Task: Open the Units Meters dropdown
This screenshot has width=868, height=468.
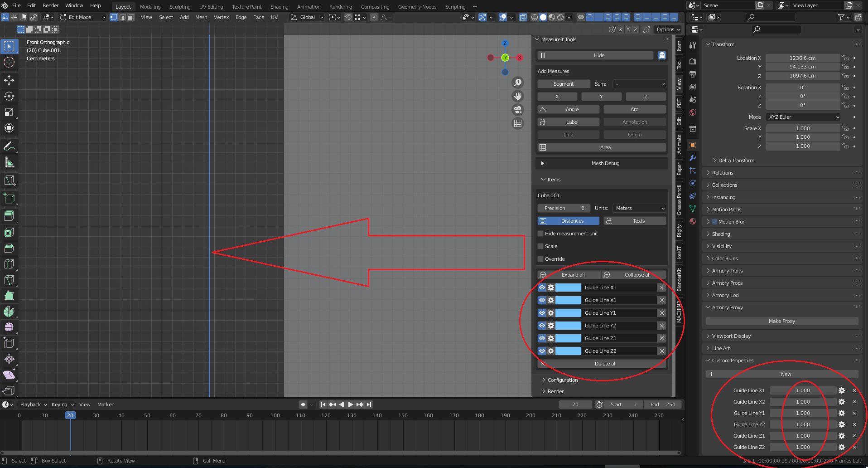Action: (x=640, y=208)
